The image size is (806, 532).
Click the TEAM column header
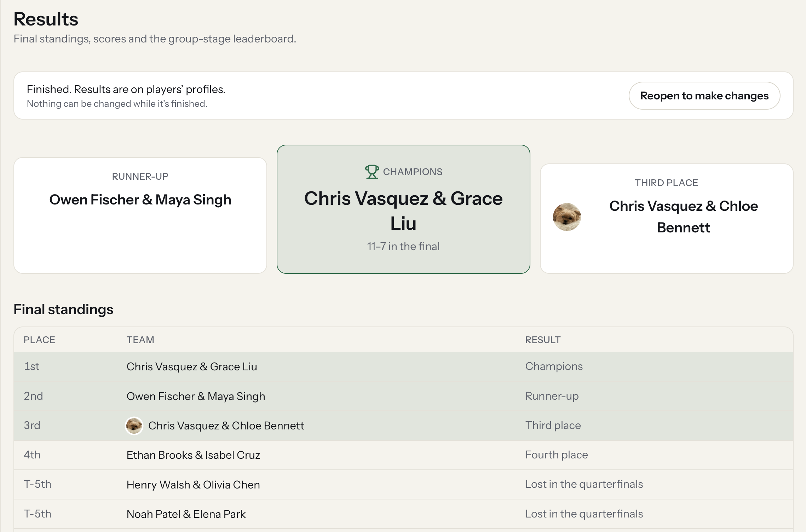(x=140, y=340)
